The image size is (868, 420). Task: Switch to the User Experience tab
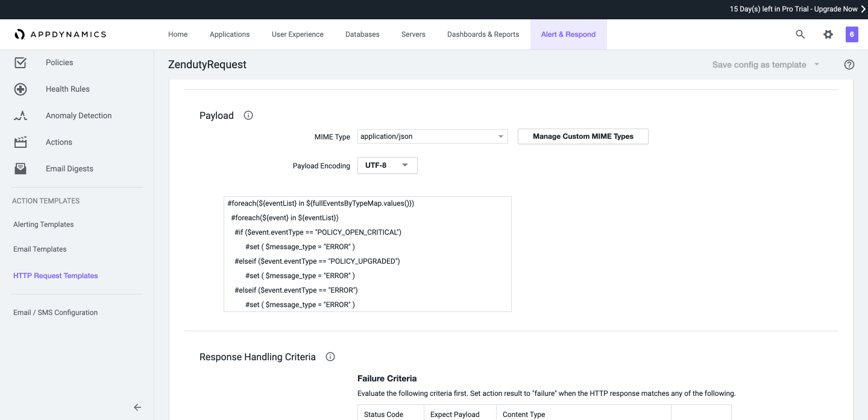click(298, 34)
